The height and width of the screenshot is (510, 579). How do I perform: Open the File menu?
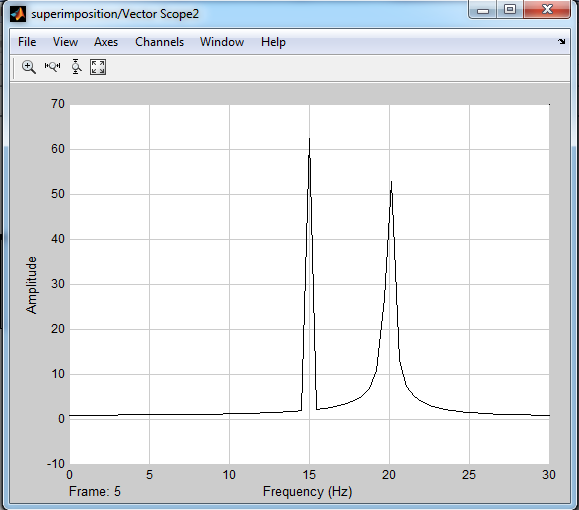[27, 42]
